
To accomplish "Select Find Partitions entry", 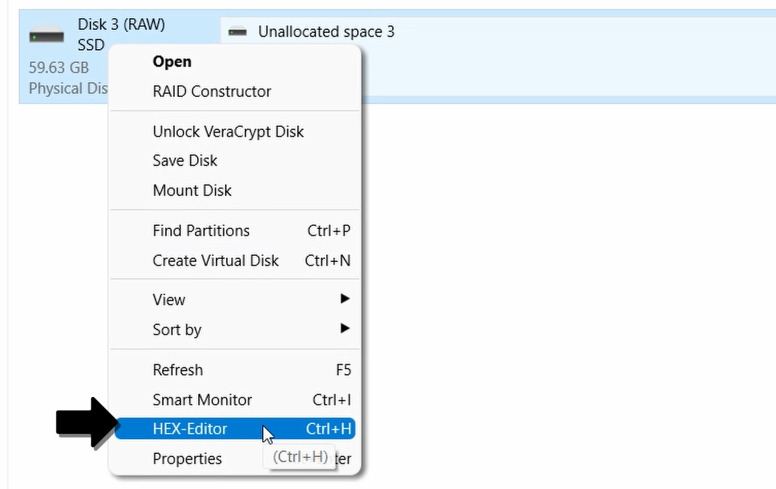I will [x=235, y=231].
